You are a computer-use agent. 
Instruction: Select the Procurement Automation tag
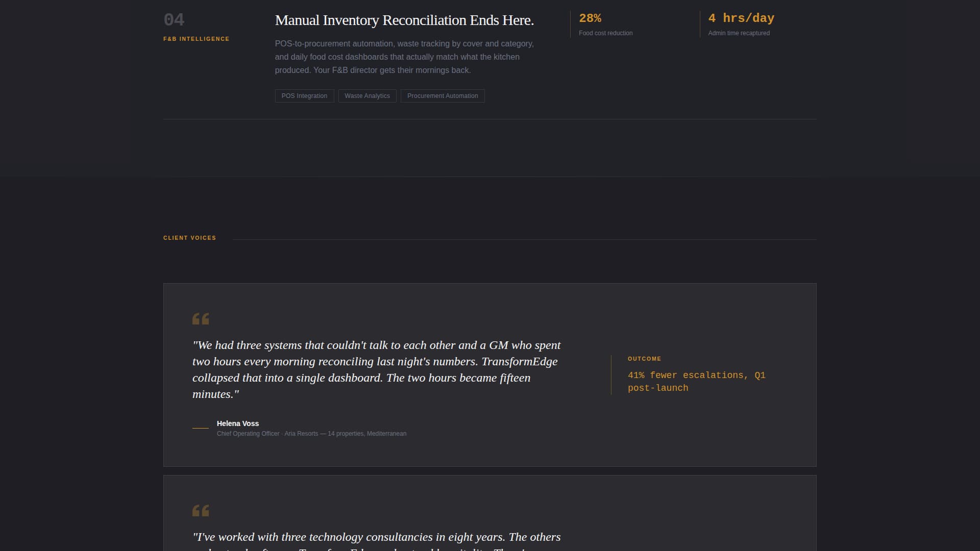click(443, 96)
